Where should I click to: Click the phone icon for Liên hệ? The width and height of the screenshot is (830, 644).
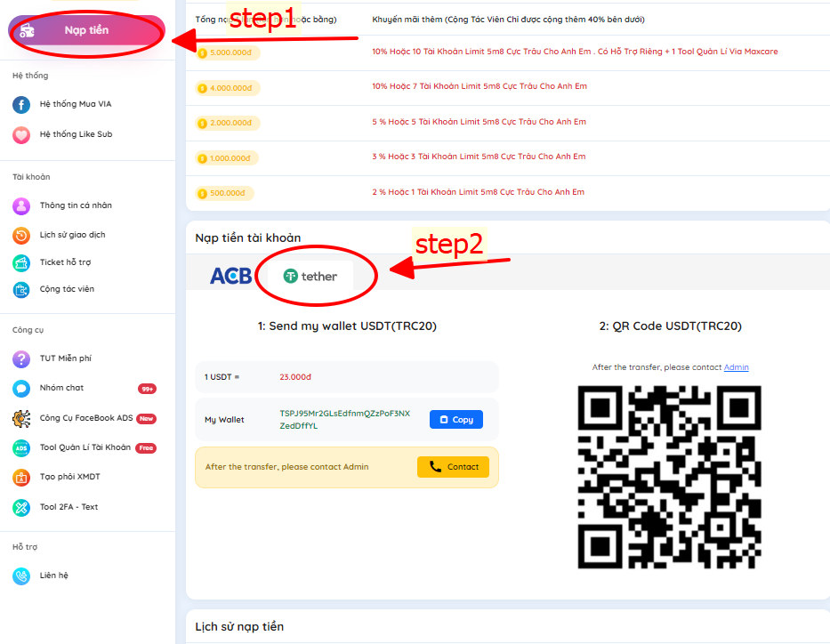pyautogui.click(x=21, y=576)
